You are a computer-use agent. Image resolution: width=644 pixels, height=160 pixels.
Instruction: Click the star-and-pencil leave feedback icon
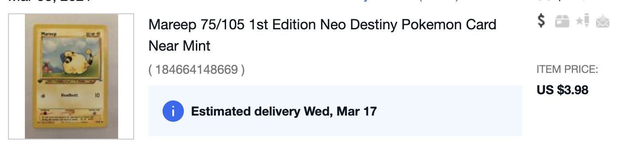582,21
